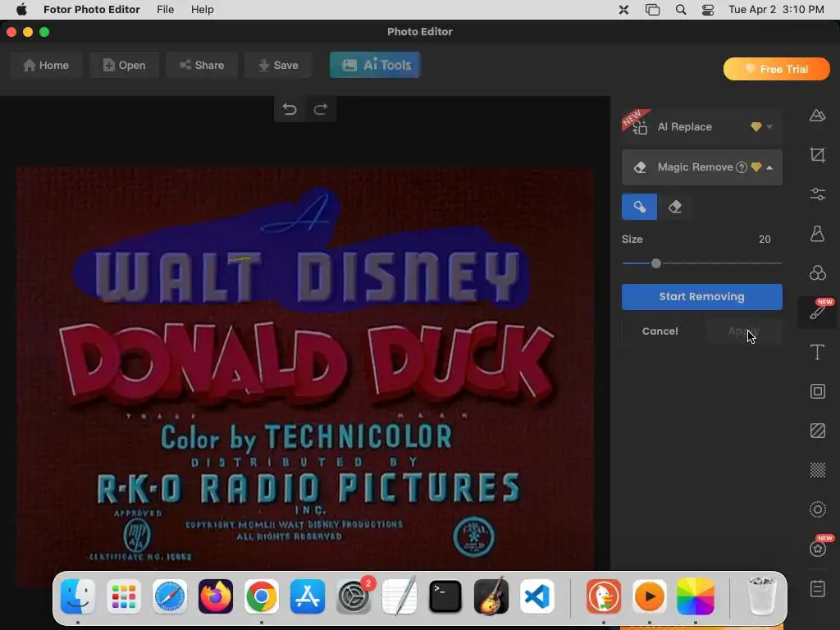
Task: Open Control Center in menu bar
Action: click(708, 10)
